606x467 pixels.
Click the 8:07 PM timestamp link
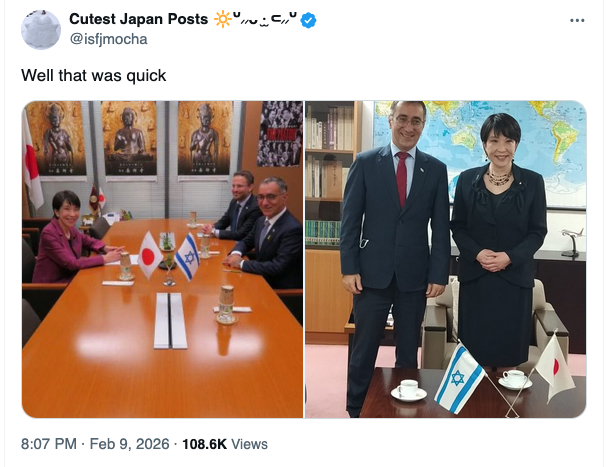point(49,444)
